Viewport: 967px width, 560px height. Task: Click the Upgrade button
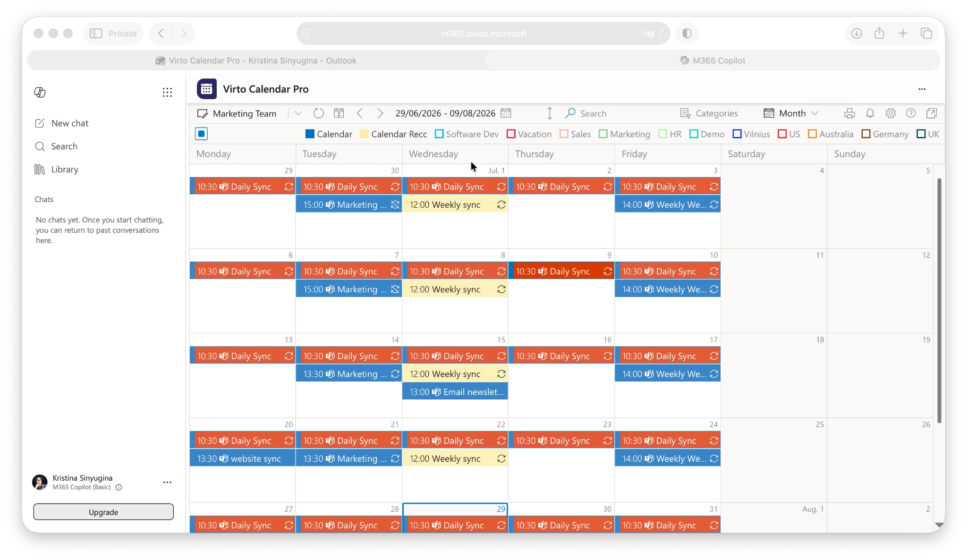tap(103, 512)
